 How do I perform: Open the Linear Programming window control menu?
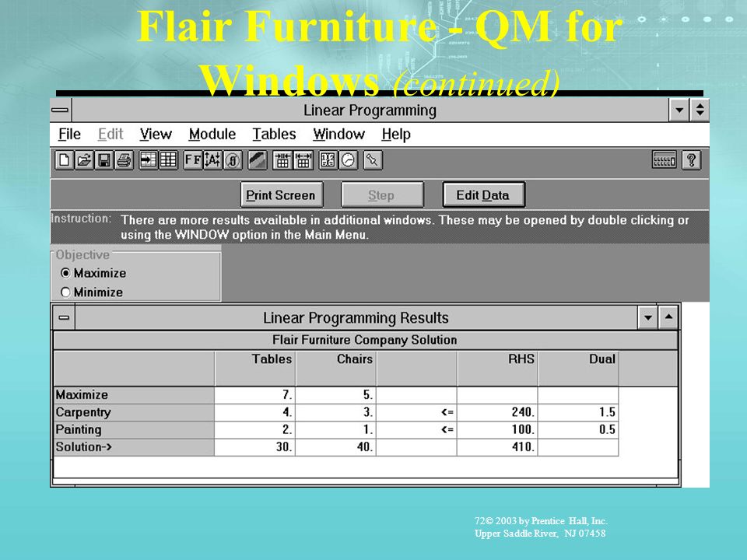[x=61, y=110]
